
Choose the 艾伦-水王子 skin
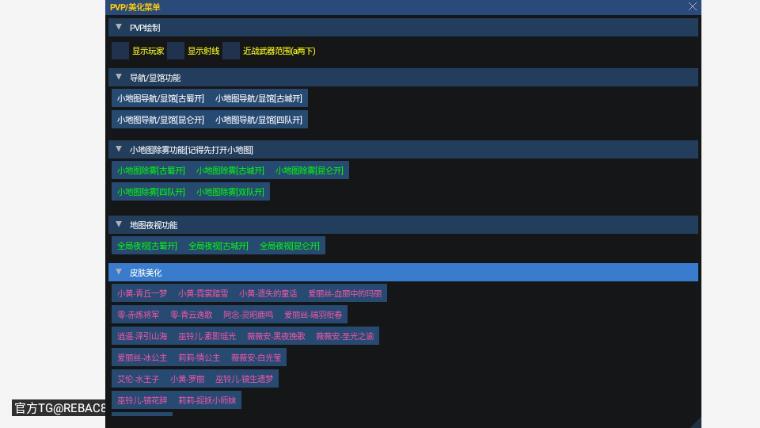pos(138,379)
